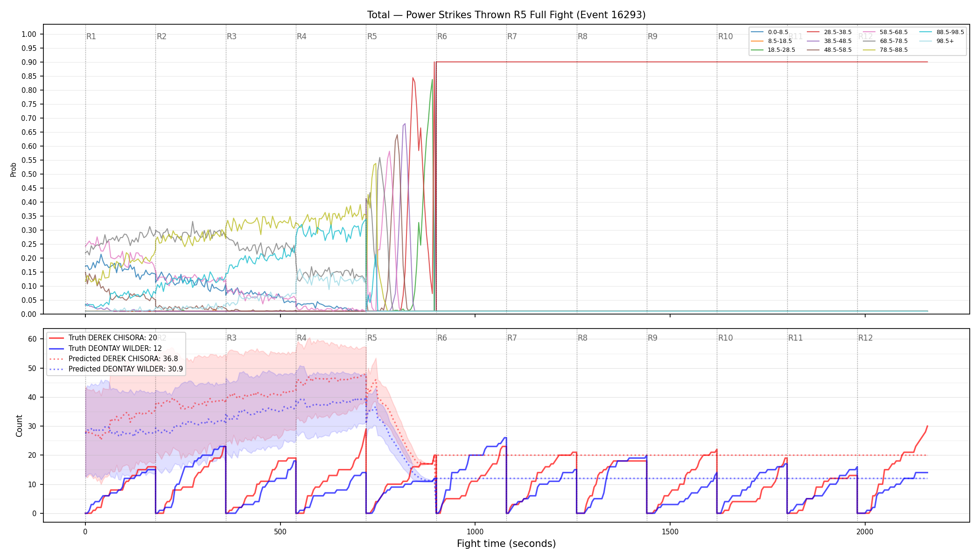
Task: Click the R3 round marker in bottom chart
Action: (x=231, y=338)
